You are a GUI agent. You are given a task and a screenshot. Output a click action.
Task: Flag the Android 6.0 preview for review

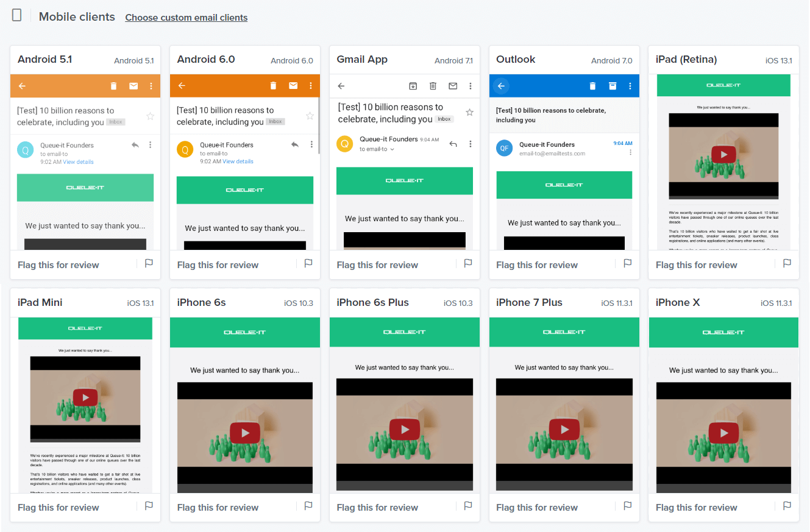click(x=308, y=263)
